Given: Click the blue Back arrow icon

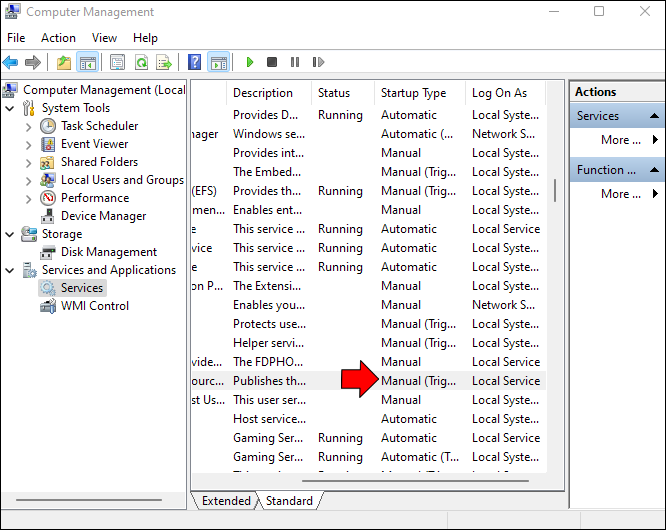Looking at the screenshot, I should pos(10,62).
